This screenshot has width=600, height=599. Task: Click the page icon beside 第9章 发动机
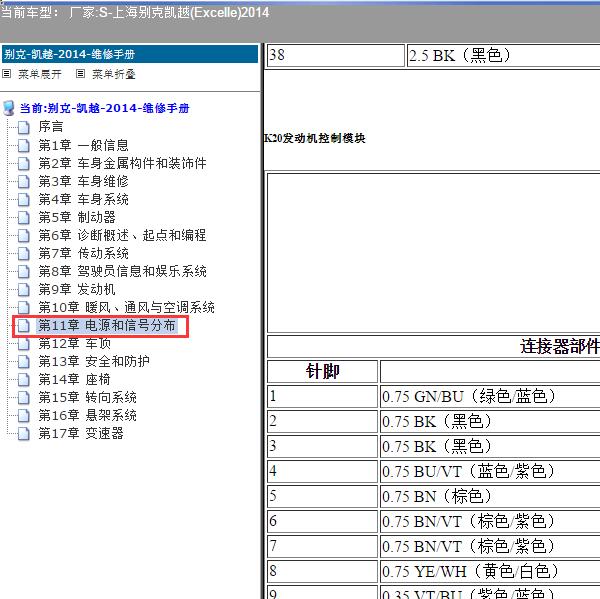(23, 289)
